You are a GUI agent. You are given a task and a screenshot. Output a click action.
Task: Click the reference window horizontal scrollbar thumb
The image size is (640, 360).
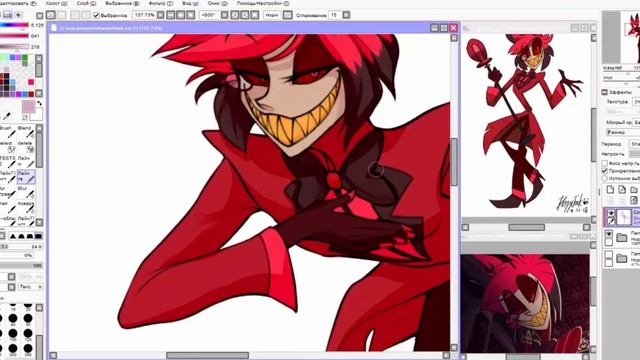tap(526, 227)
